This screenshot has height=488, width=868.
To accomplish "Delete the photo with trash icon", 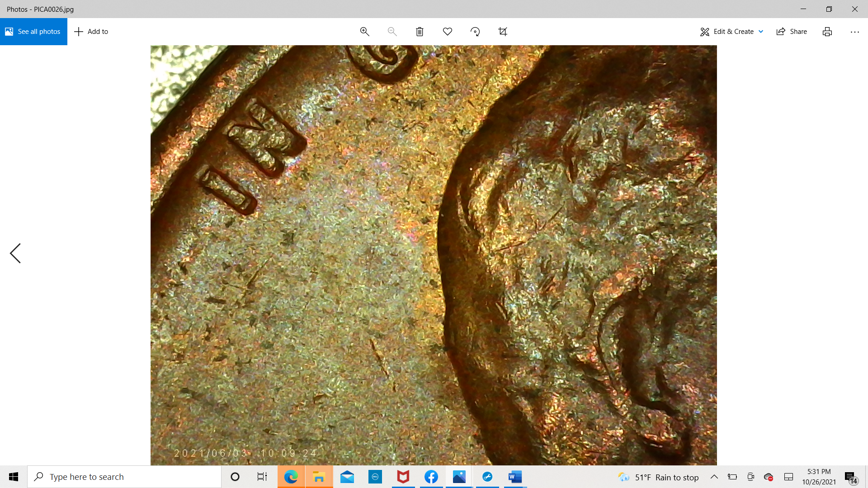I will click(x=420, y=32).
